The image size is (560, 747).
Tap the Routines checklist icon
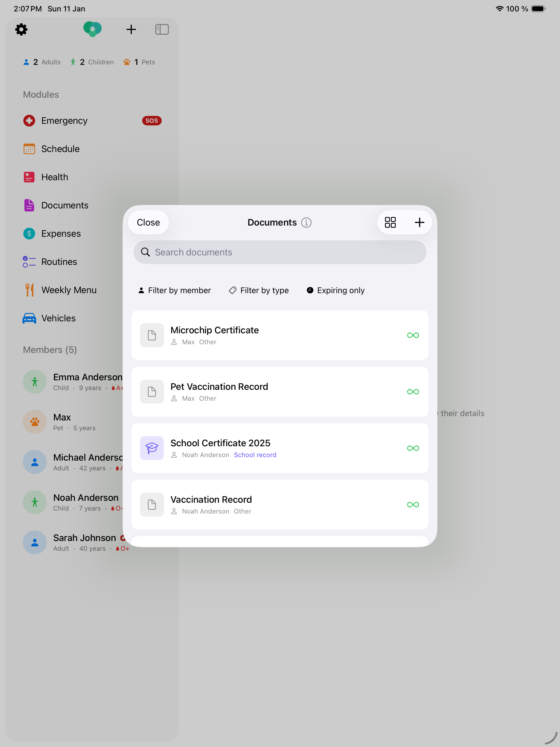pyautogui.click(x=29, y=262)
